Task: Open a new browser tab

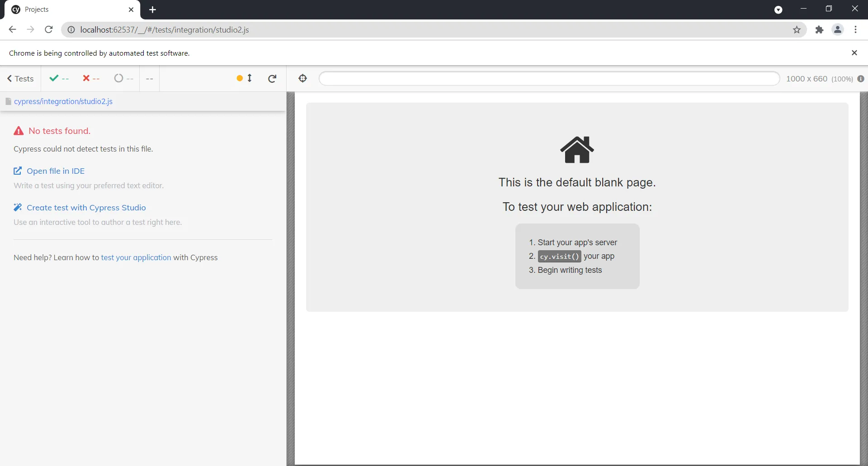Action: [153, 10]
